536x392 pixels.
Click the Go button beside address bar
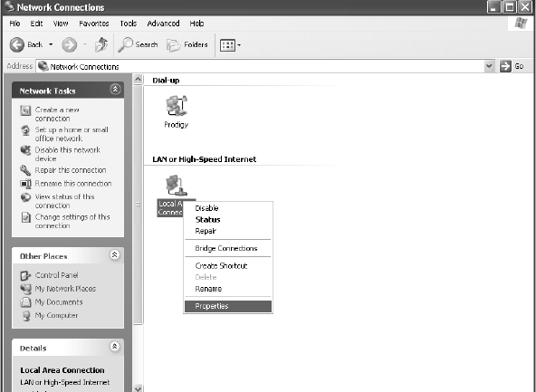click(512, 66)
